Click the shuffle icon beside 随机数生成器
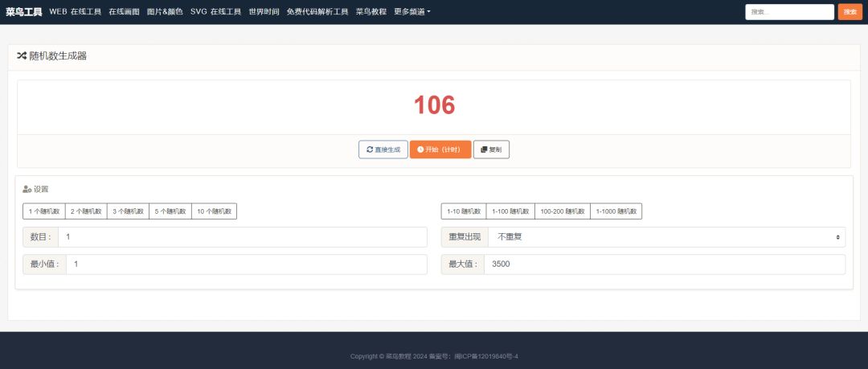This screenshot has width=868, height=369. tap(22, 56)
